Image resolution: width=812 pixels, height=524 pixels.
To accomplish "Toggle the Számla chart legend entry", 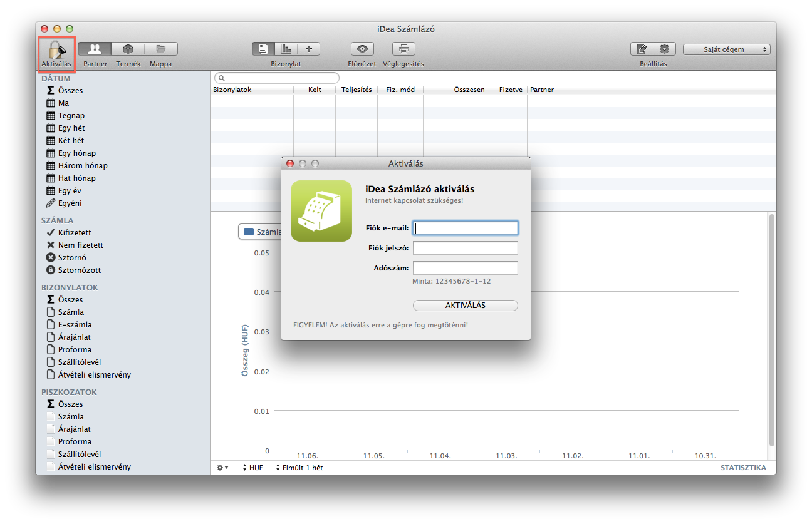I will point(263,232).
